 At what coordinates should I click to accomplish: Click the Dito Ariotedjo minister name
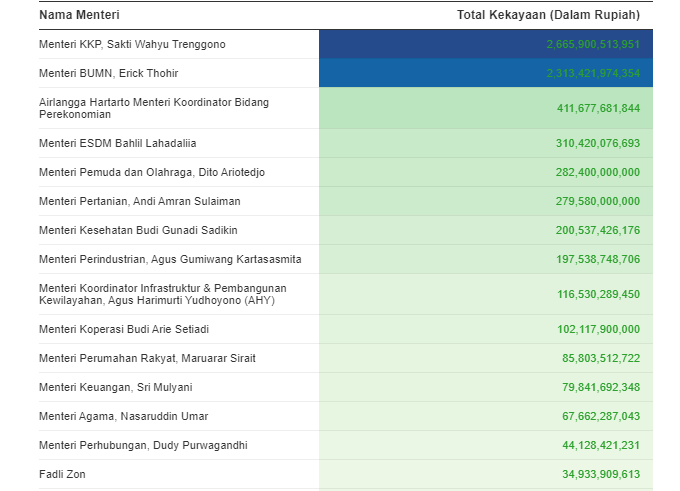coord(151,172)
